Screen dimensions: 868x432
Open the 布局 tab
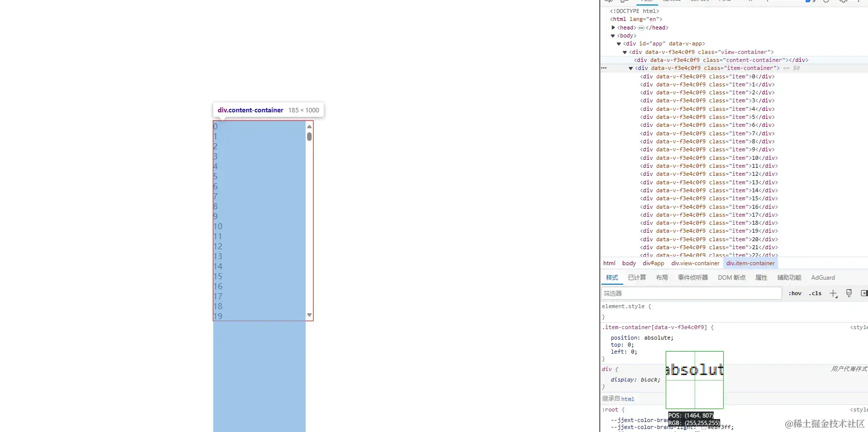(x=662, y=278)
